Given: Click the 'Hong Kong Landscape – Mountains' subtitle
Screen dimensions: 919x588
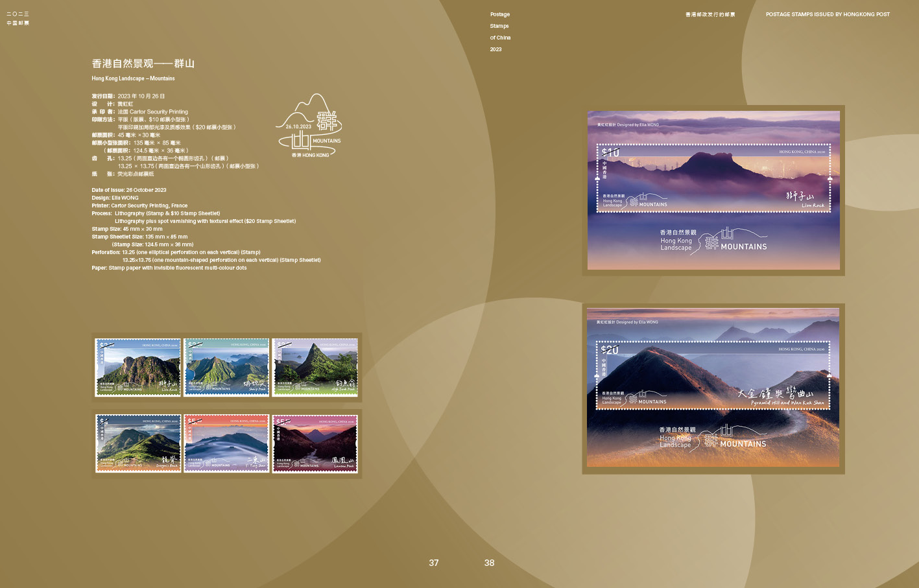Looking at the screenshot, I should [133, 78].
